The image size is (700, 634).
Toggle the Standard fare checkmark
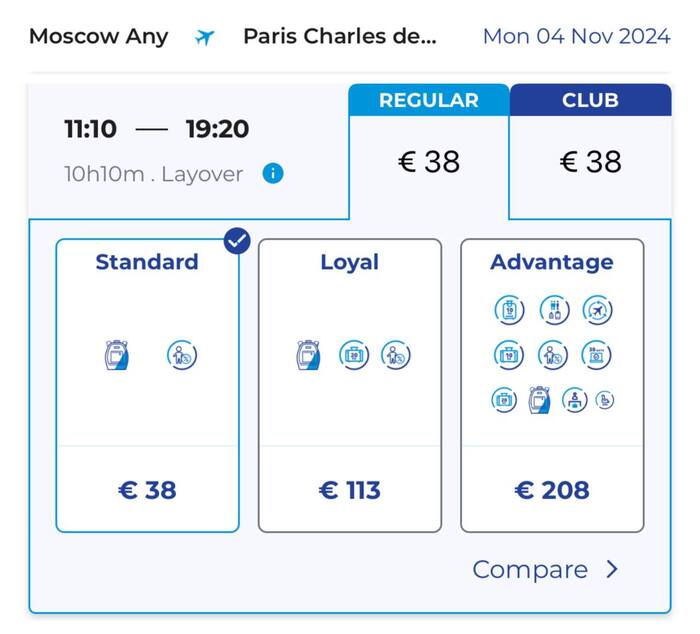(x=237, y=241)
